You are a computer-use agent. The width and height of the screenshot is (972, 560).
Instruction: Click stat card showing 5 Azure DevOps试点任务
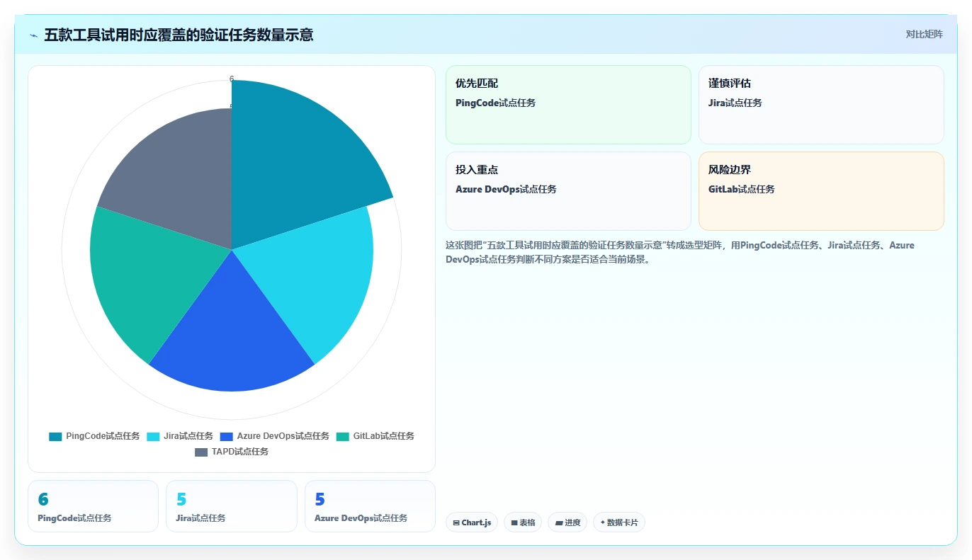point(370,506)
